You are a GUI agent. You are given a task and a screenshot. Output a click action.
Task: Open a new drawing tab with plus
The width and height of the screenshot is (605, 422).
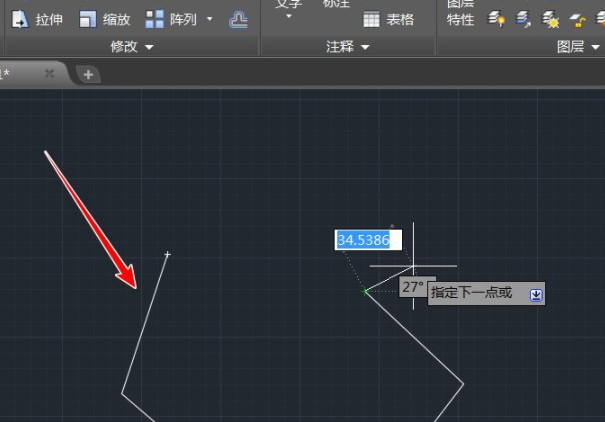point(87,74)
